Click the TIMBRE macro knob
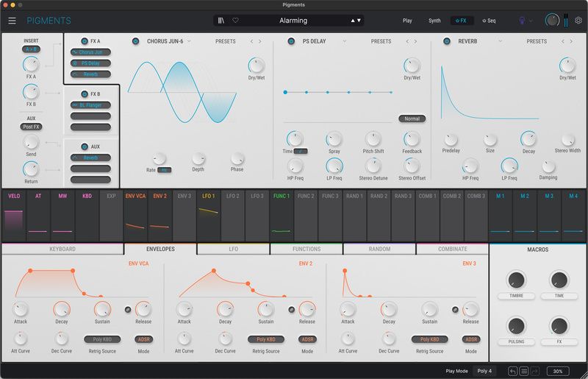The image size is (588, 379). click(x=517, y=280)
